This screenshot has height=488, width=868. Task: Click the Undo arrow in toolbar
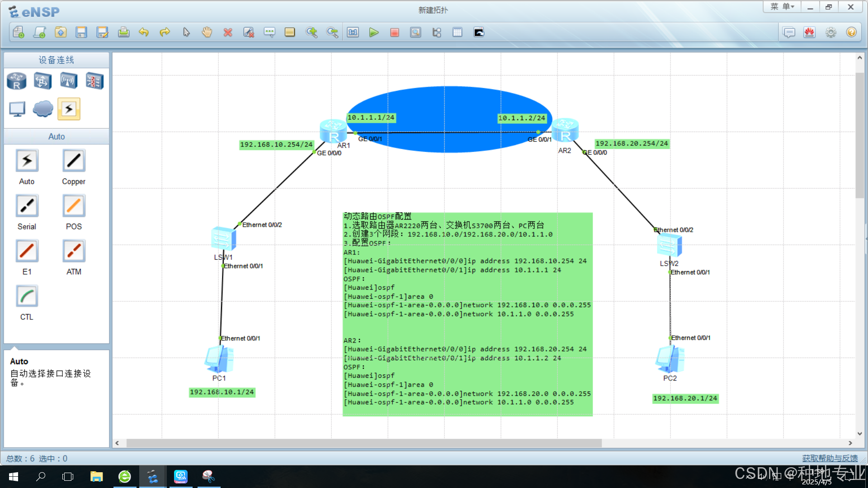(x=144, y=33)
